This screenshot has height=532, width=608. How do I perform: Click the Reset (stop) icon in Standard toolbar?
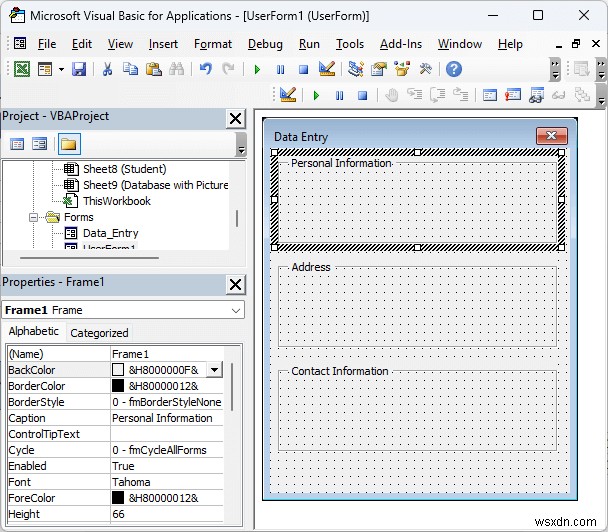point(303,70)
